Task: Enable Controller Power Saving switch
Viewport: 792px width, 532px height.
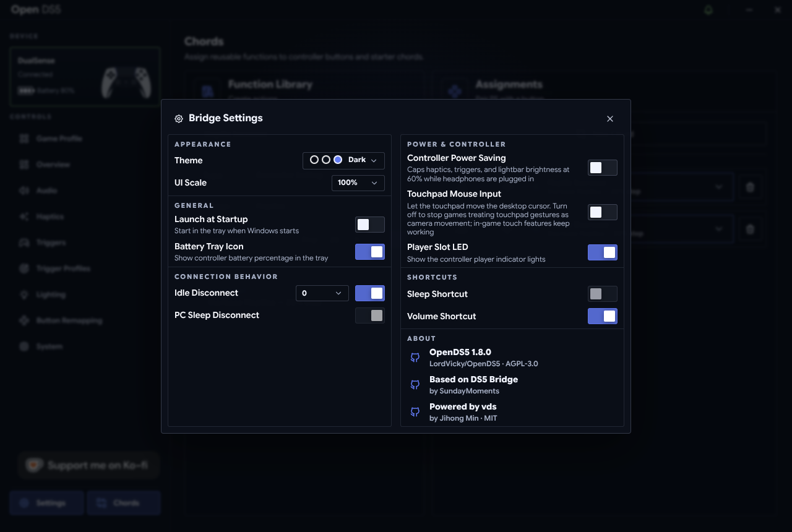Action: pyautogui.click(x=603, y=168)
